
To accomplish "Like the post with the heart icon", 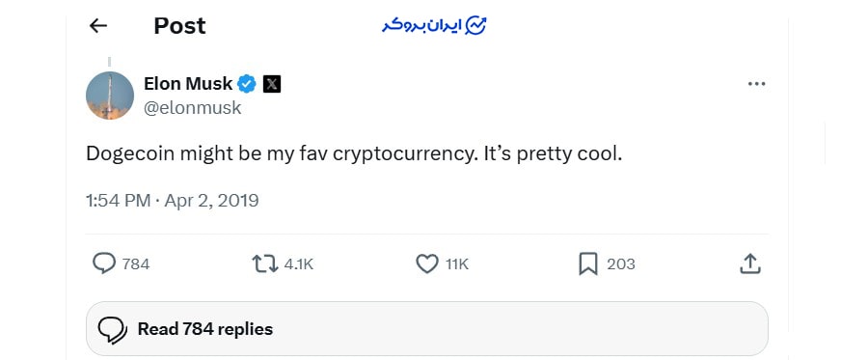I will point(427,264).
